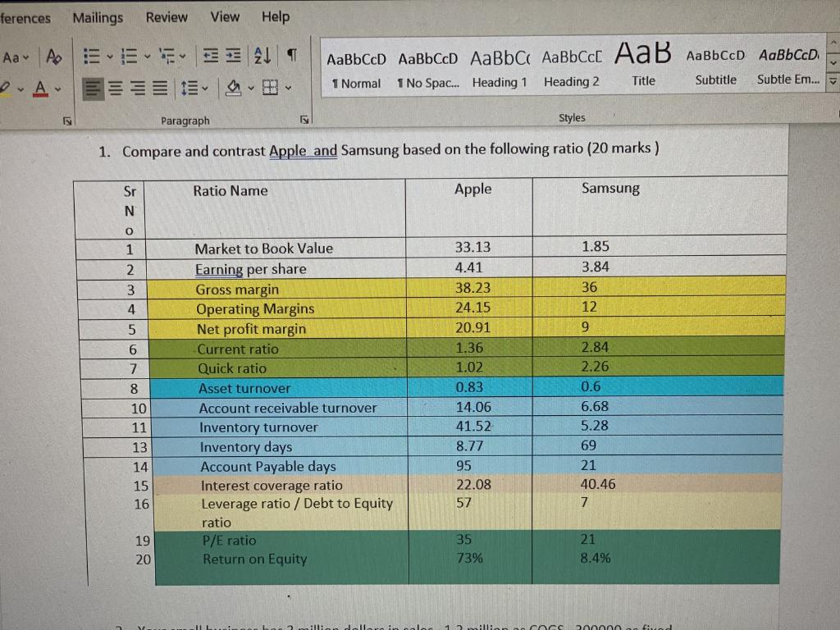Click the underlined 'Apple and' text
Viewport: 840px width, 630px height.
pos(303,151)
